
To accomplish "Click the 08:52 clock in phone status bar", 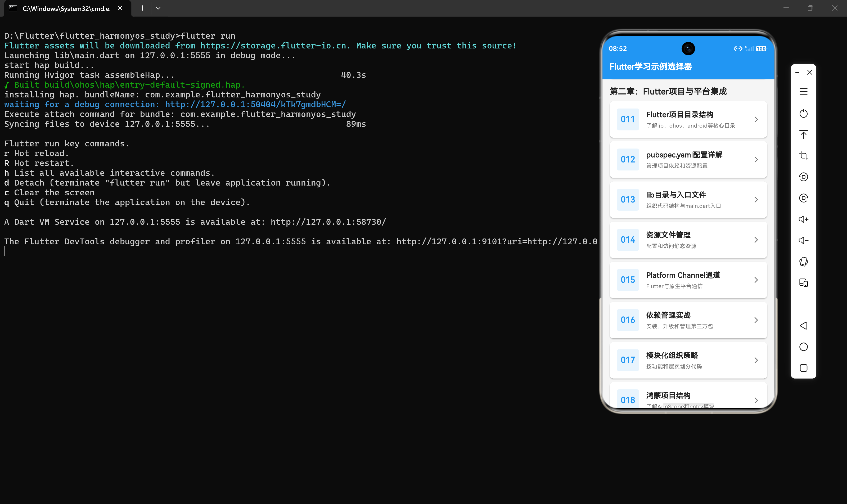I will pyautogui.click(x=618, y=48).
